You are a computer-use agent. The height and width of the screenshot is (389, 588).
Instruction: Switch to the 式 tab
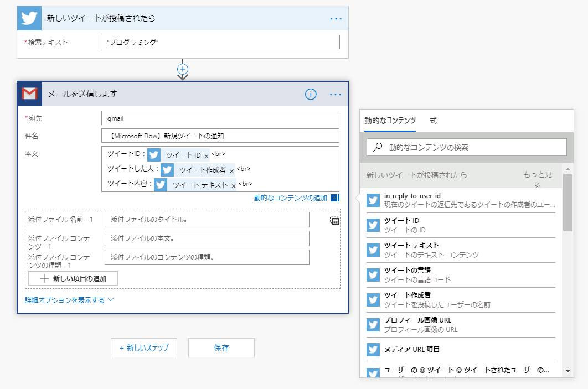433,120
